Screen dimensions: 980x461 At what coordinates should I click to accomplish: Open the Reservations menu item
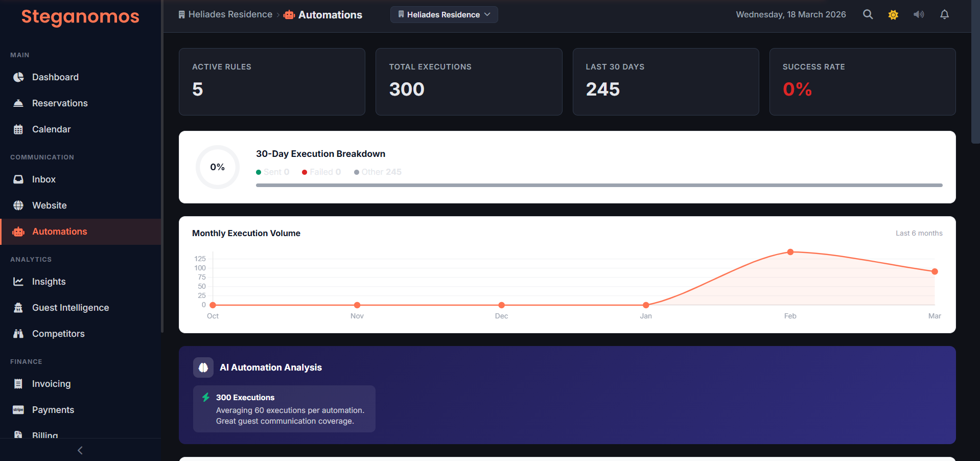tap(60, 103)
